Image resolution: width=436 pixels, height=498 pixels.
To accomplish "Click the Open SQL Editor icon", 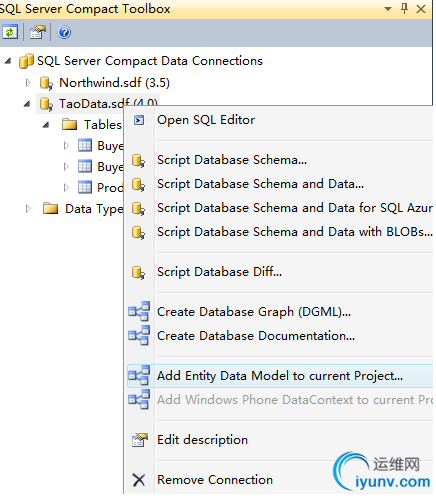I will click(139, 120).
